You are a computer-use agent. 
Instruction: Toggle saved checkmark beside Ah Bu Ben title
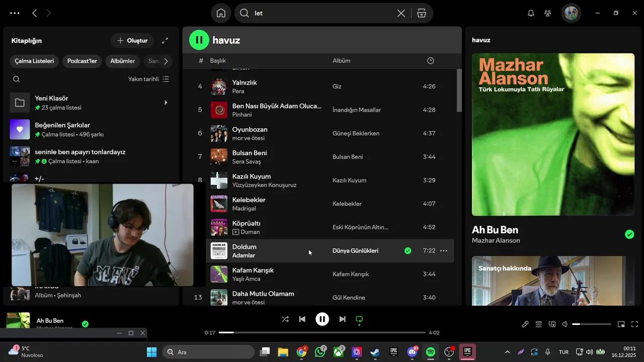coord(629,234)
